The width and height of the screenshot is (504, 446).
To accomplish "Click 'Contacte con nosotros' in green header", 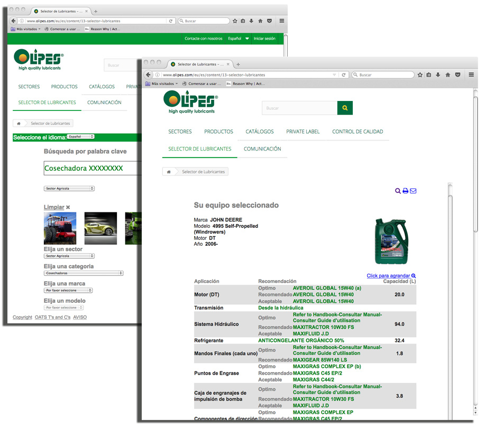I will pyautogui.click(x=204, y=39).
